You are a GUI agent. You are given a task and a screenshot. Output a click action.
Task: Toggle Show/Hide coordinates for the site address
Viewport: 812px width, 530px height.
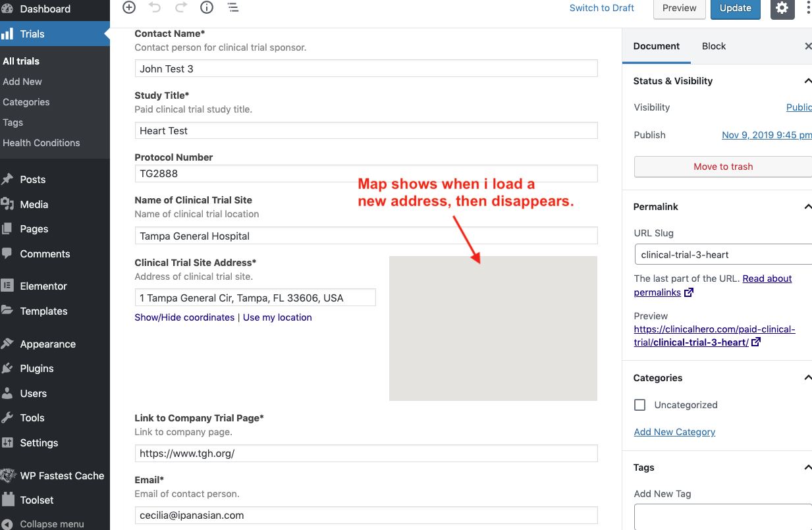[x=184, y=317]
